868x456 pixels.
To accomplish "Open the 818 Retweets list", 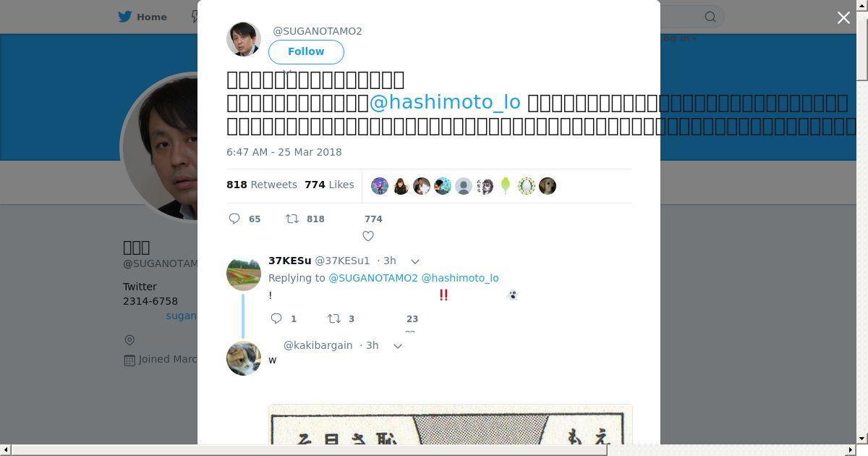I will point(262,185).
